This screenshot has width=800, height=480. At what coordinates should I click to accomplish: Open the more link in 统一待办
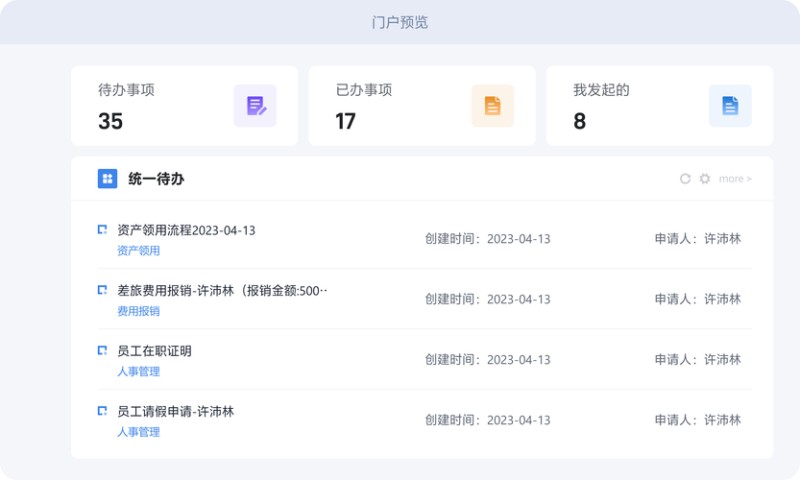tap(735, 179)
